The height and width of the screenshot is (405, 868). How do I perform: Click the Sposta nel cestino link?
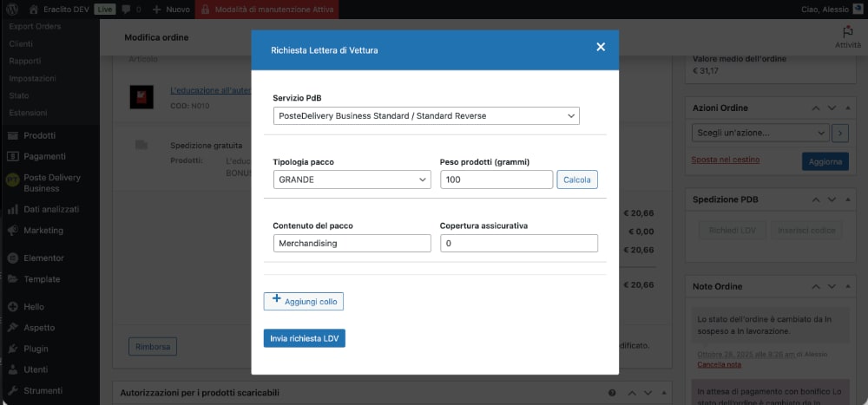point(725,160)
